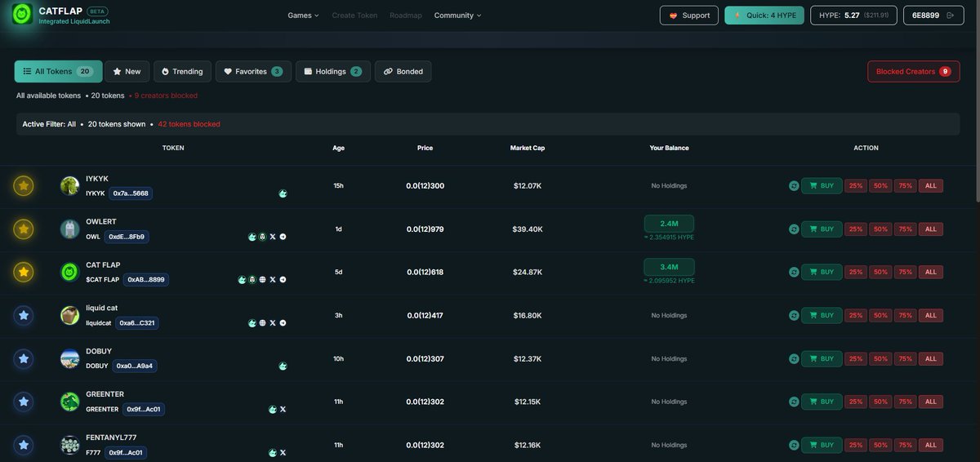The height and width of the screenshot is (462, 980).
Task: Favorite GREENTER with its star
Action: [x=24, y=402]
